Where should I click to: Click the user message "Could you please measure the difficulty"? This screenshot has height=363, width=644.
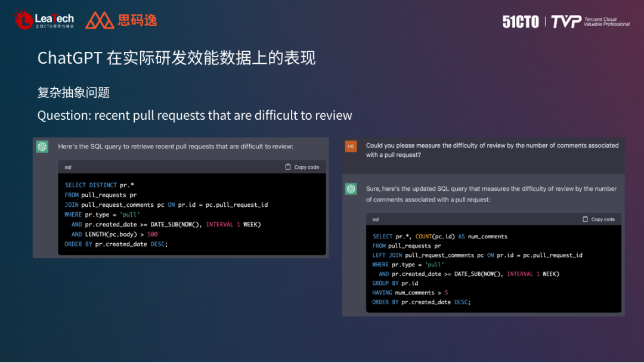click(x=492, y=150)
